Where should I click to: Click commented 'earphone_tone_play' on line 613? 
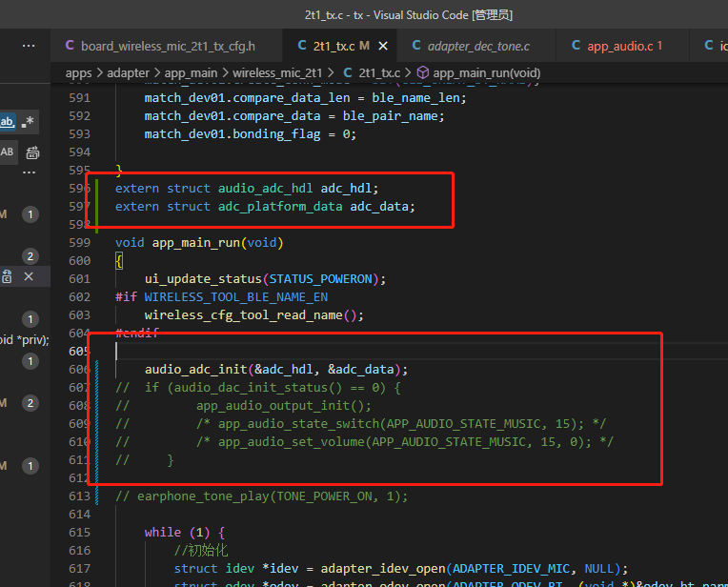click(x=203, y=496)
